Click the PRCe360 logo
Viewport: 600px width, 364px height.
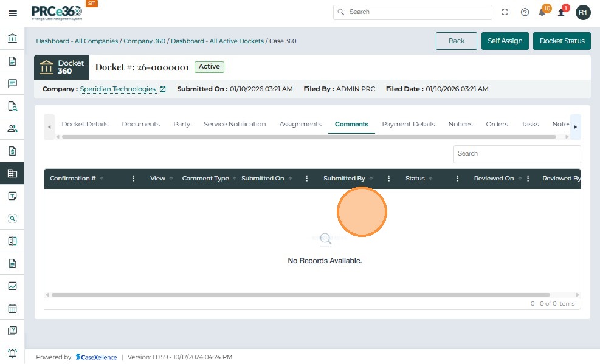[x=57, y=12]
